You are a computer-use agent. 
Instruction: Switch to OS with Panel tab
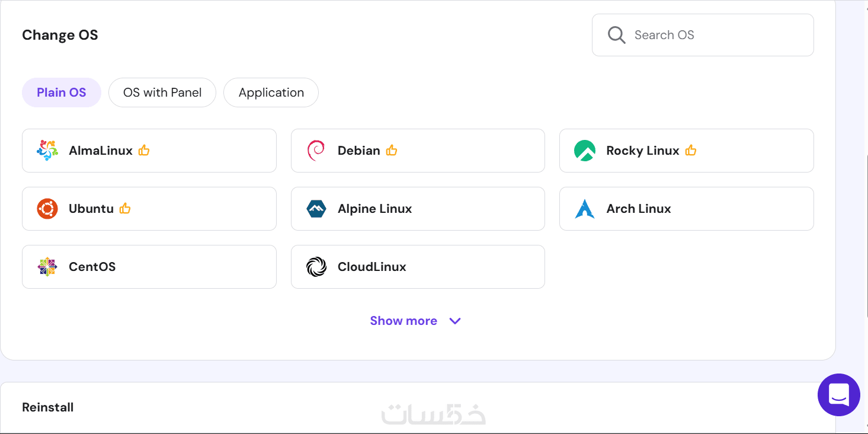pyautogui.click(x=162, y=92)
